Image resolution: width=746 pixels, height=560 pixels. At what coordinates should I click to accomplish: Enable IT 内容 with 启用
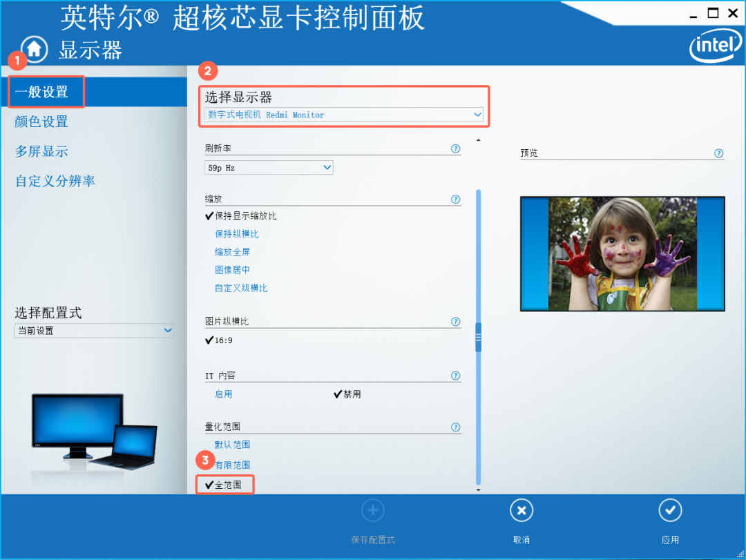tap(223, 394)
